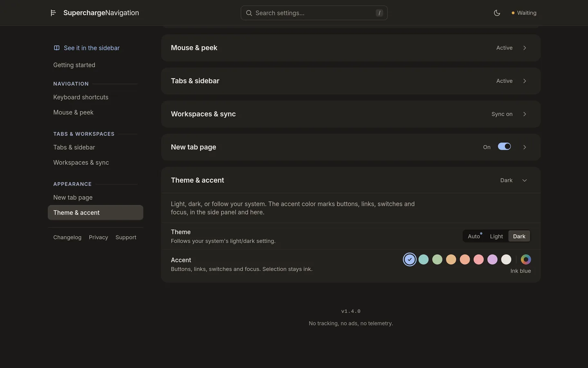588x368 pixels.
Task: Click the Search settings field
Action: [314, 13]
